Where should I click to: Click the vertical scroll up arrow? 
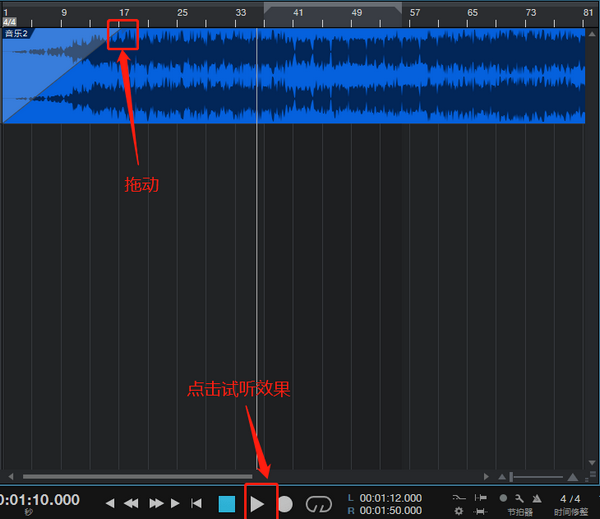tap(592, 34)
